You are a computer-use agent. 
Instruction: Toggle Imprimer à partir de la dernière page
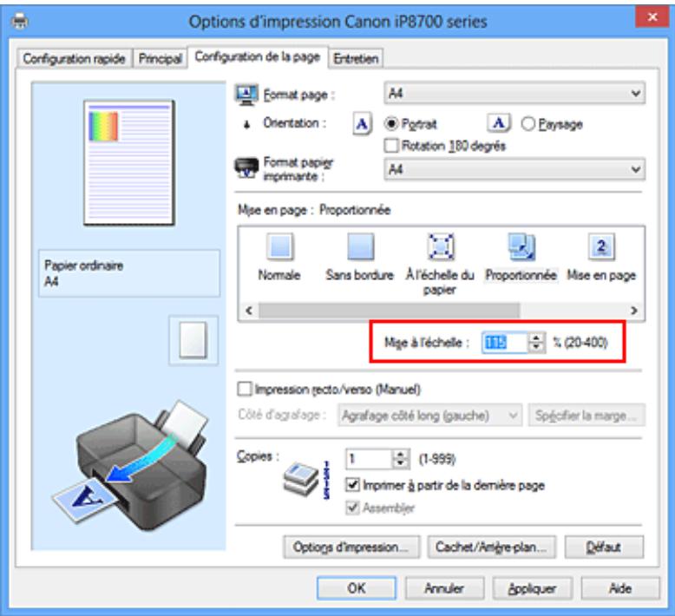click(352, 485)
